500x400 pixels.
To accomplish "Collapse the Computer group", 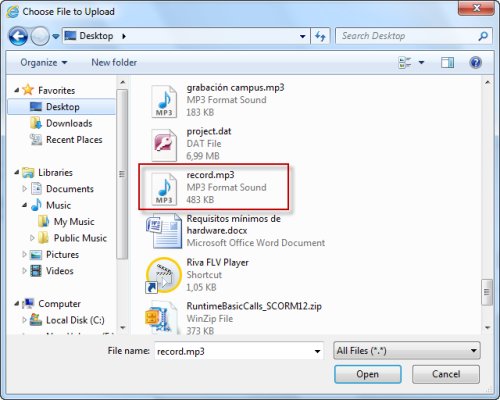I will click(x=17, y=303).
